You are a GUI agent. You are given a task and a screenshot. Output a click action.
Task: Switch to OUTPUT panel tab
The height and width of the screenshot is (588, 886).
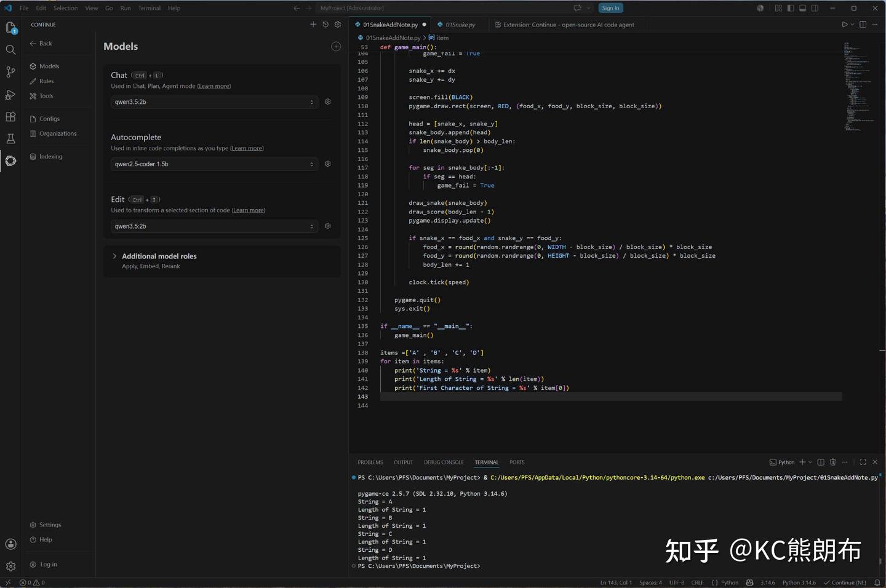click(404, 462)
